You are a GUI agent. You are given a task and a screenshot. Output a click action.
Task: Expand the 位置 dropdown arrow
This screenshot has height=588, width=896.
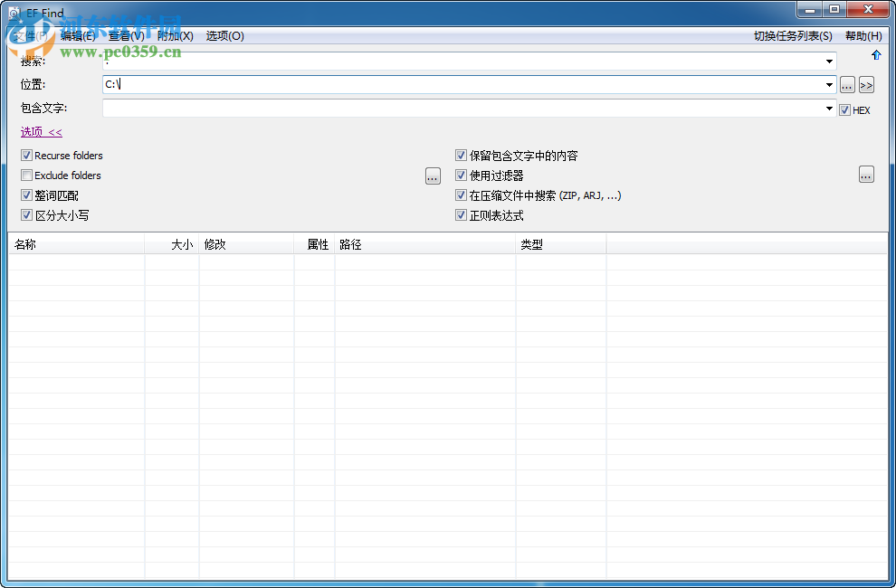(x=829, y=85)
